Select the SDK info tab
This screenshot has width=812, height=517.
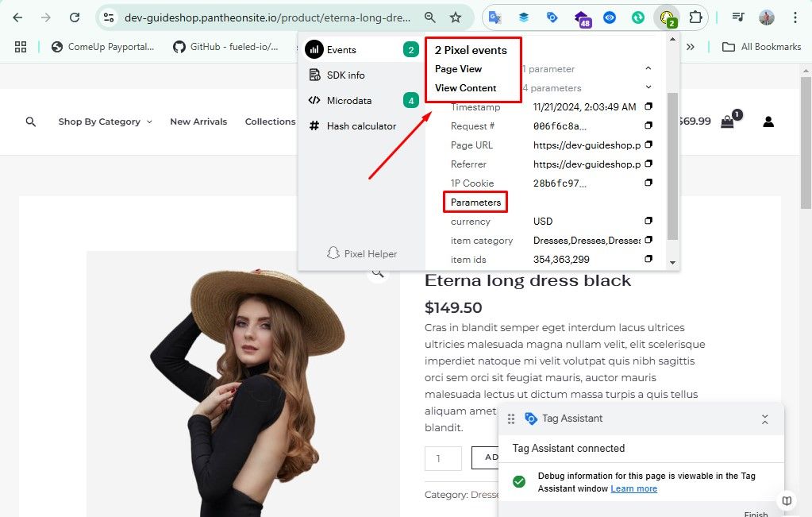point(345,75)
